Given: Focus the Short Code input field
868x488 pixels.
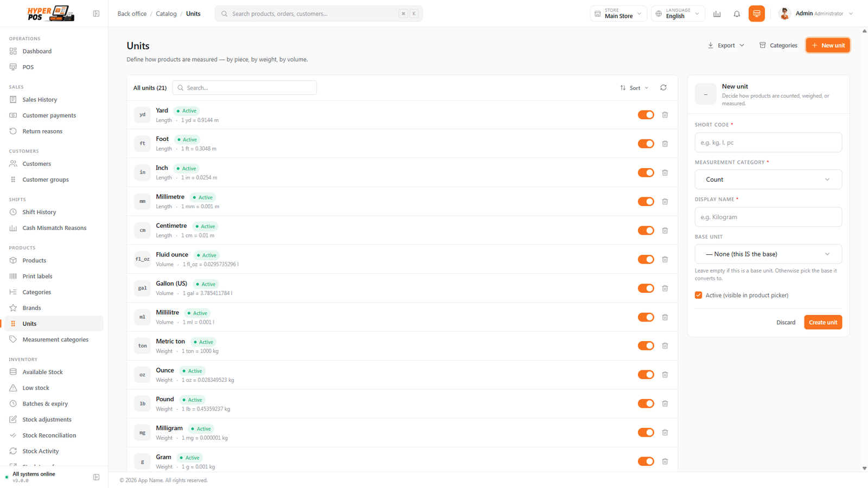Looking at the screenshot, I should (x=768, y=143).
